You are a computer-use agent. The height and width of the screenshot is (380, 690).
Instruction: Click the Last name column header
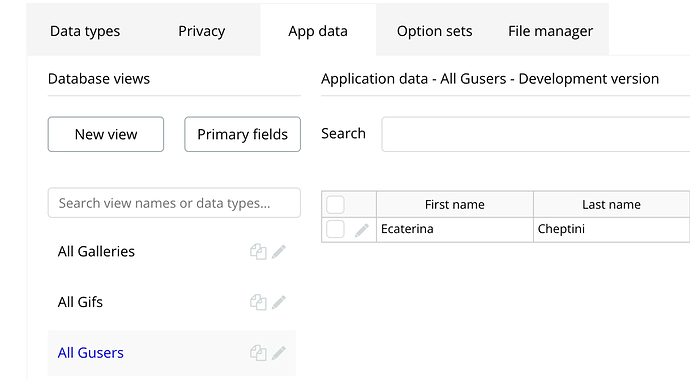[611, 205]
